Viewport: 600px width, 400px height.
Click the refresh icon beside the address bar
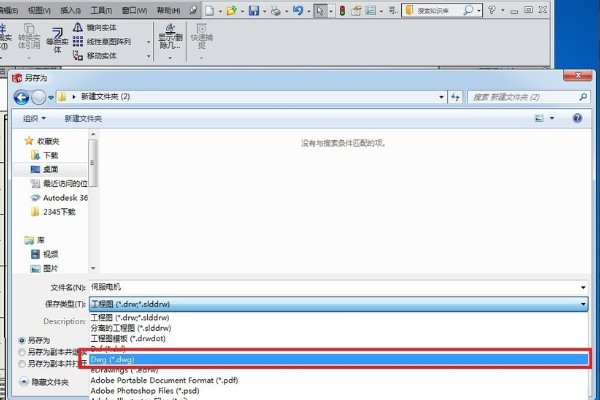pyautogui.click(x=455, y=97)
